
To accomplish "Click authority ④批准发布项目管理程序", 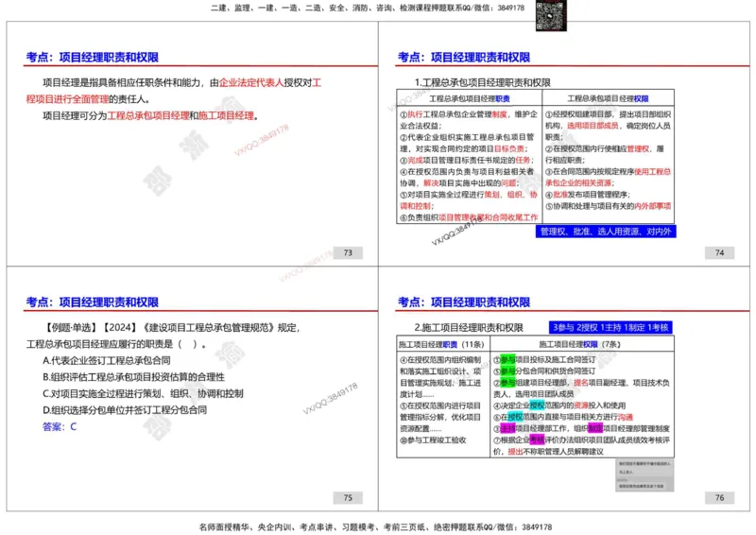I will (587, 195).
